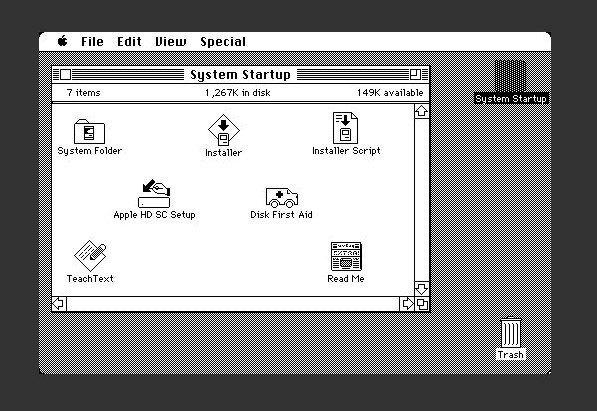Click the close box of System Startup window
Screen dimensions: 597x411
(x=65, y=74)
